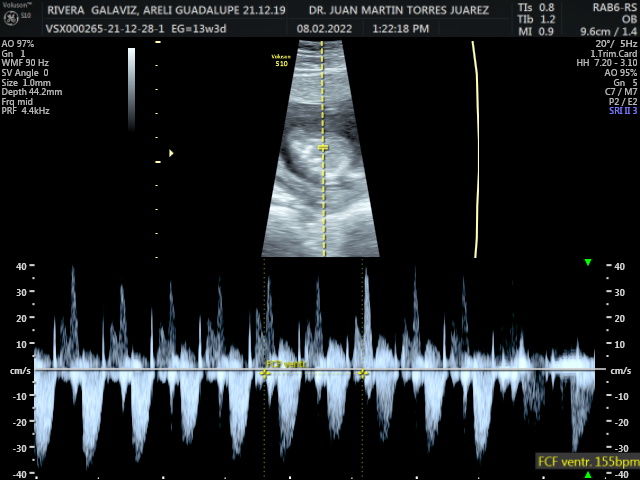Image resolution: width=640 pixels, height=480 pixels.
Task: Select the right heart rate caliper cross
Action: click(362, 372)
